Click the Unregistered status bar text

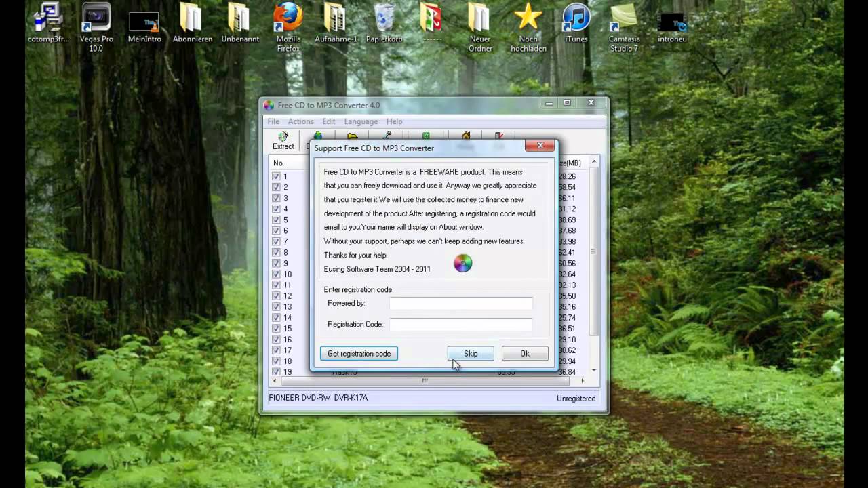pyautogui.click(x=576, y=399)
